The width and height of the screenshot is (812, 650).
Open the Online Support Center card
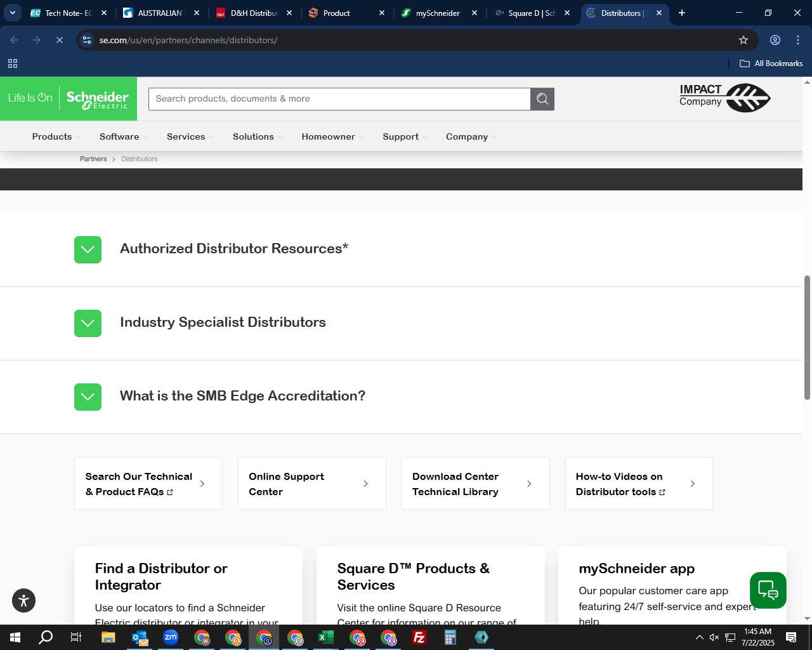[x=312, y=484]
